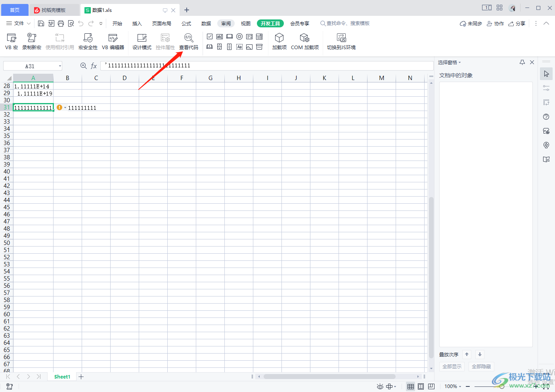The height and width of the screenshot is (392, 555).
Task: Undo the last action
Action: coord(81,24)
